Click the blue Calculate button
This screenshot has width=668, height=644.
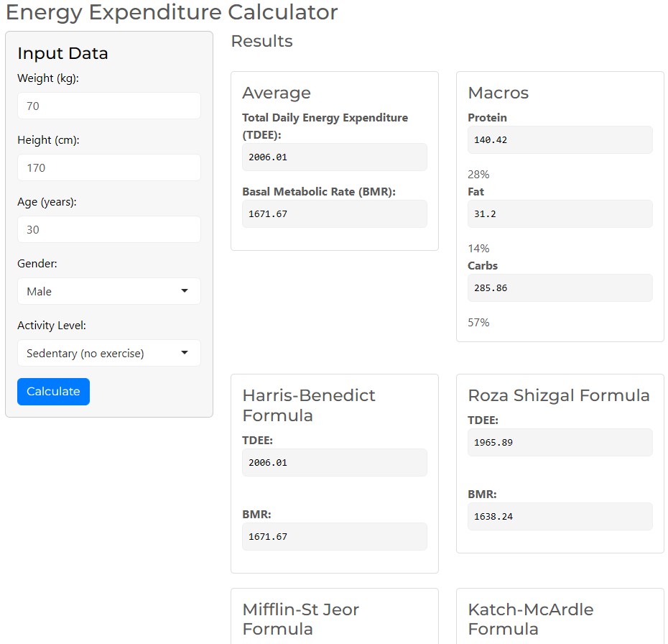53,391
